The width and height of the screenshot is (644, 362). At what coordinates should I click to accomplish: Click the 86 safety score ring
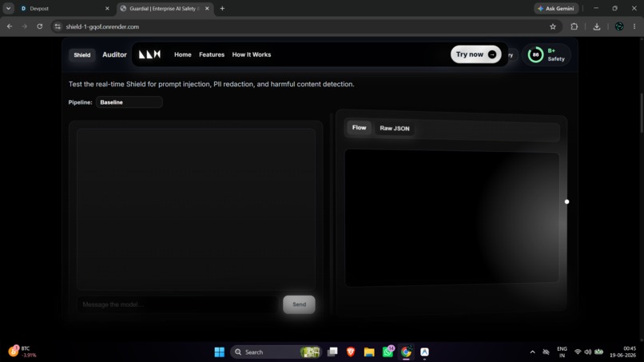coord(535,54)
